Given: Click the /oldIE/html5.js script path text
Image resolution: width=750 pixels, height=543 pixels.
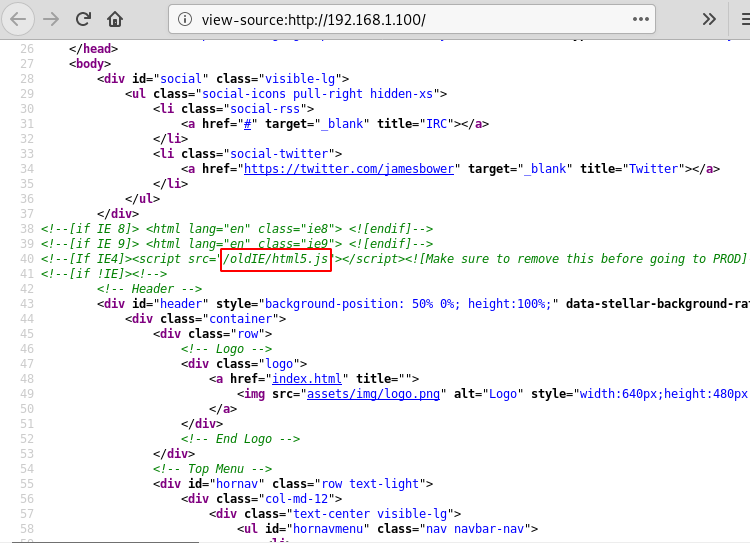Looking at the screenshot, I should pyautogui.click(x=276, y=259).
